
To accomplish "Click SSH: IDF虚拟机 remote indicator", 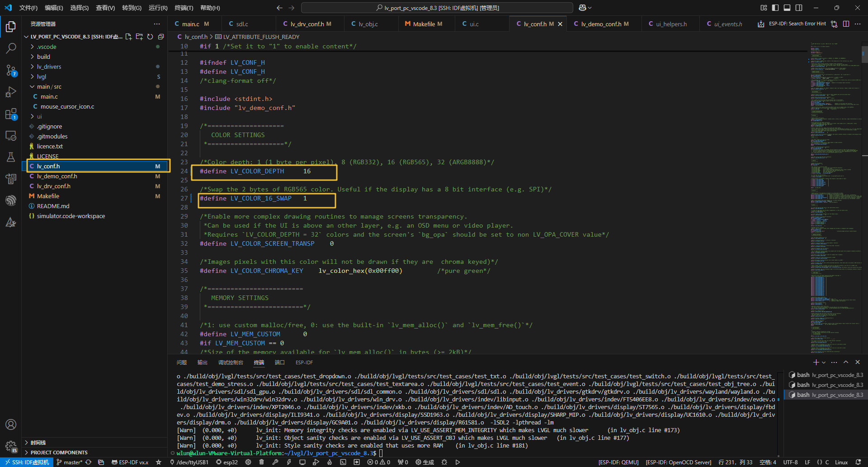I will tap(27, 462).
